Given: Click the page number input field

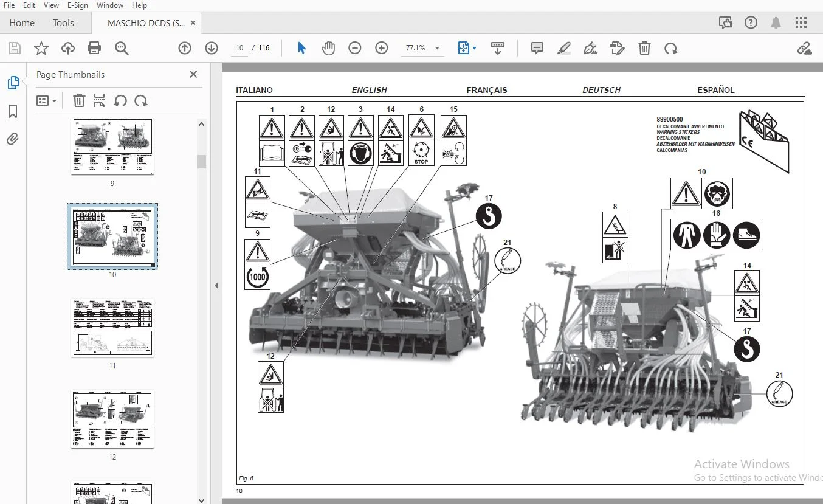Looking at the screenshot, I should [239, 48].
